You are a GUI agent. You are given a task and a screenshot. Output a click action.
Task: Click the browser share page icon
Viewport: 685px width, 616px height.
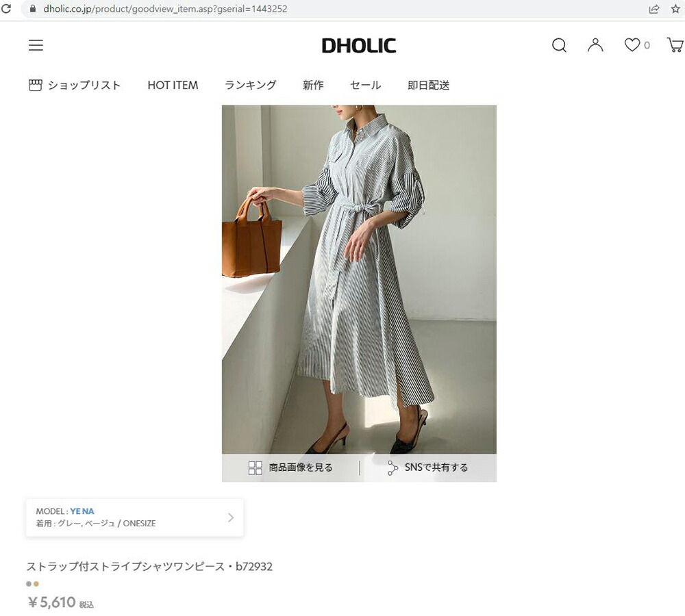[x=654, y=9]
